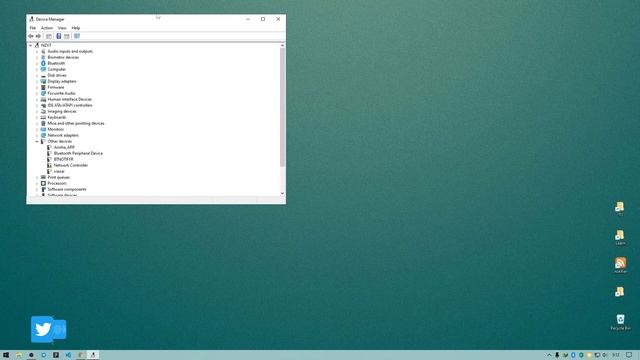Toggle the Show/Hide Console Tree toolbar icon

(x=49, y=36)
